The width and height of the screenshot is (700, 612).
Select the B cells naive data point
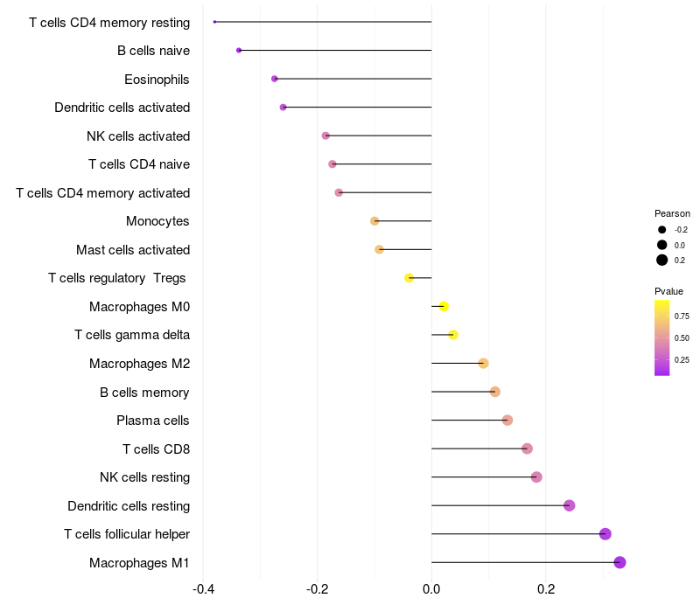(x=239, y=51)
